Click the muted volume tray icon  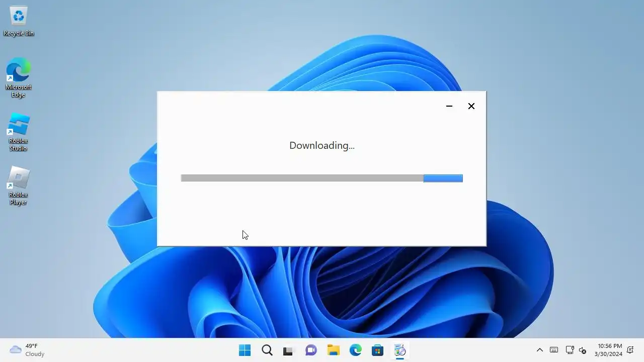[583, 350]
